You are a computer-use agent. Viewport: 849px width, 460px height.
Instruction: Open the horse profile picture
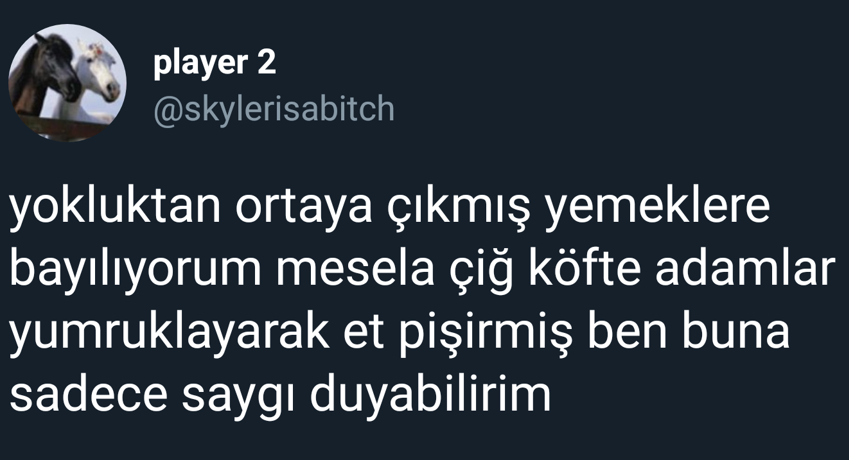(68, 83)
